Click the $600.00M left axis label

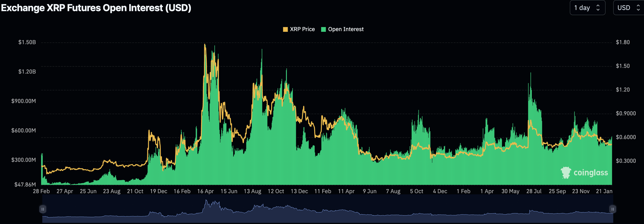click(x=23, y=131)
